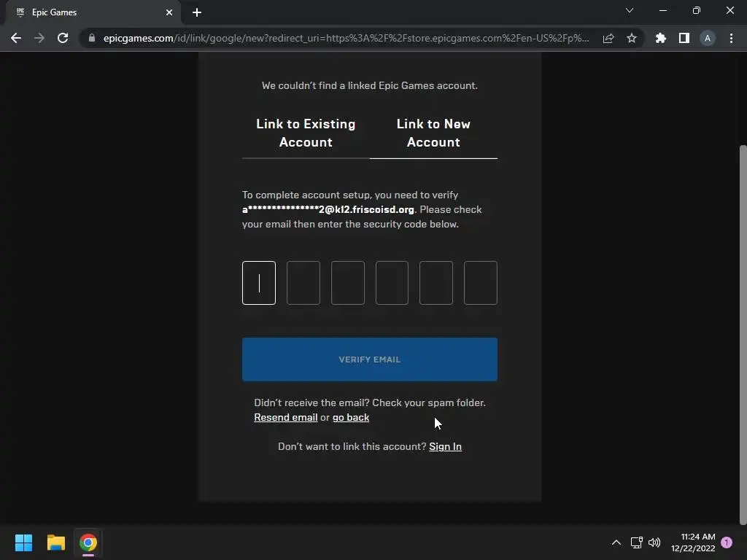Show hidden system tray icons
Viewport: 747px width, 560px height.
pos(616,542)
